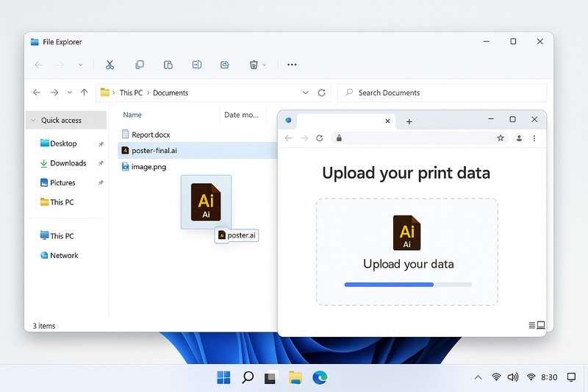The image size is (588, 392).
Task: Refresh the Documents folder
Action: pos(321,92)
